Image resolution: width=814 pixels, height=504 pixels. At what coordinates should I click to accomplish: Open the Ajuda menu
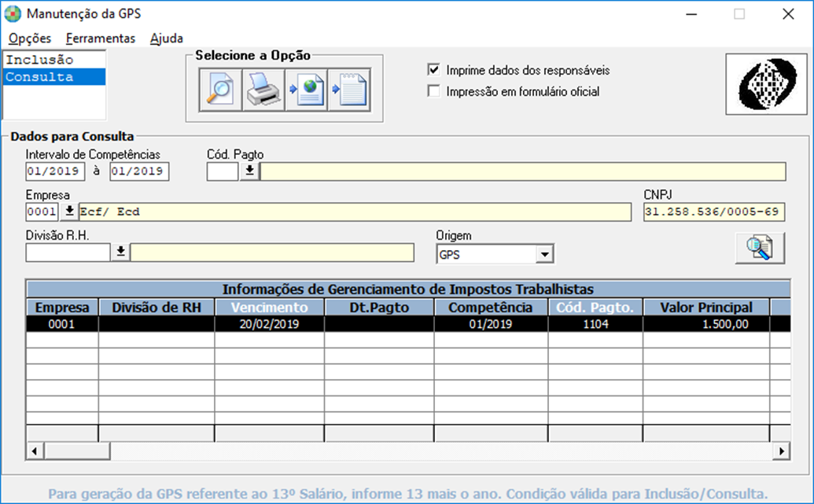166,39
